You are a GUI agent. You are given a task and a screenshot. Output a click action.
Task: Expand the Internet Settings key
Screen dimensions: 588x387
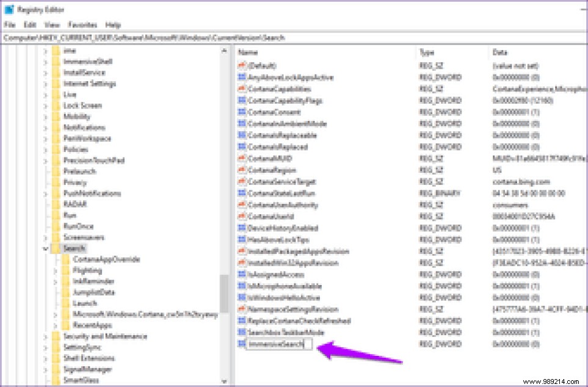tap(46, 84)
